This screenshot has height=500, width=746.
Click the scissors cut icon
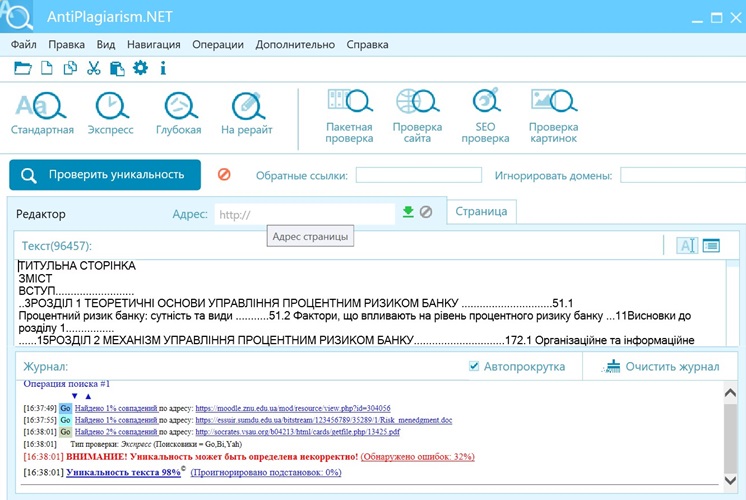point(94,69)
